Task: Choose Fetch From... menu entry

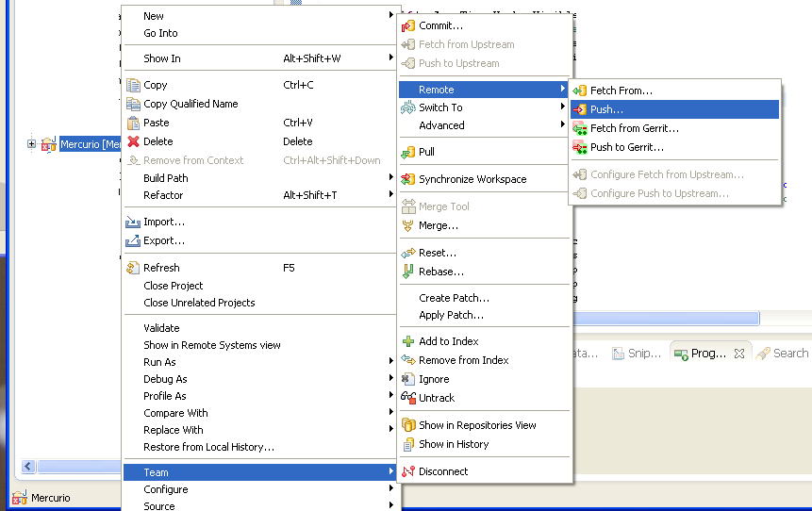Action: pyautogui.click(x=621, y=91)
